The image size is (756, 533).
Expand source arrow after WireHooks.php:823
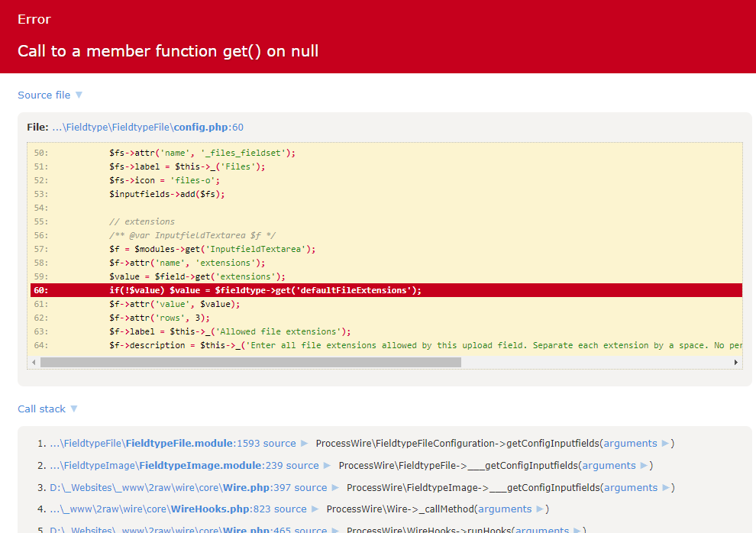click(315, 509)
